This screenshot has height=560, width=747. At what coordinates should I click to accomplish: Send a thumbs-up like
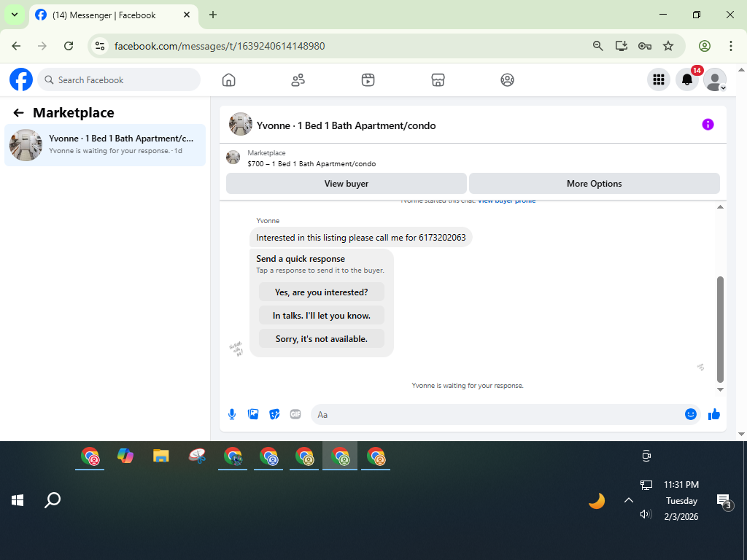click(714, 414)
